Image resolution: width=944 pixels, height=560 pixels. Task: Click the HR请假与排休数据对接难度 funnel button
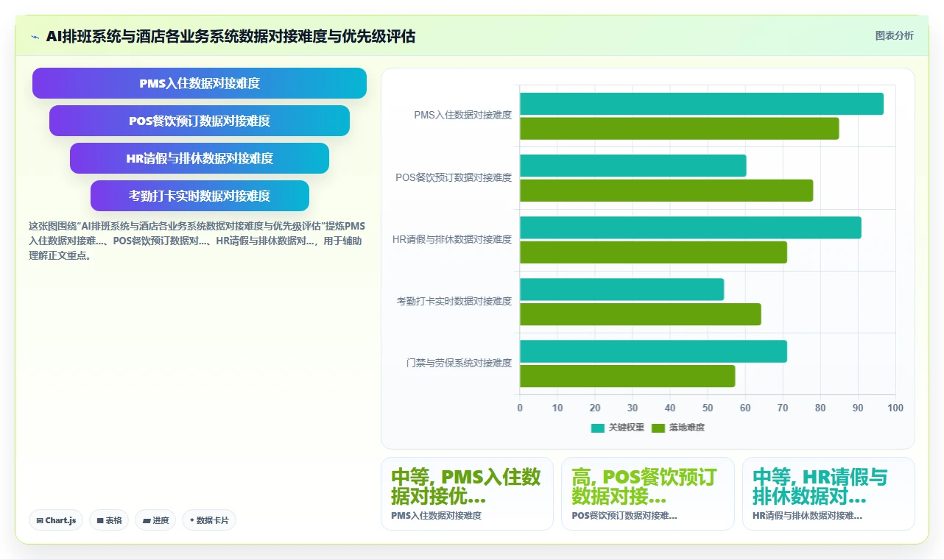[x=200, y=158]
